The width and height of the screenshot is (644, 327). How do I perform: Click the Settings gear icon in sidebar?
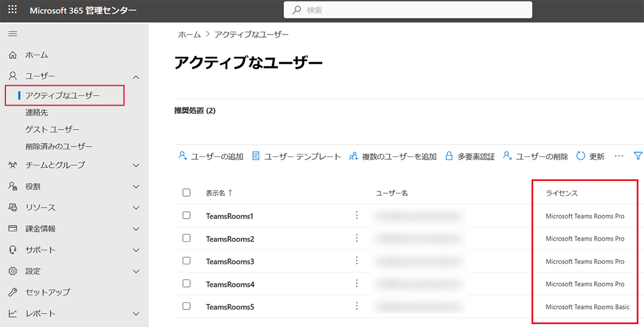[x=13, y=271]
